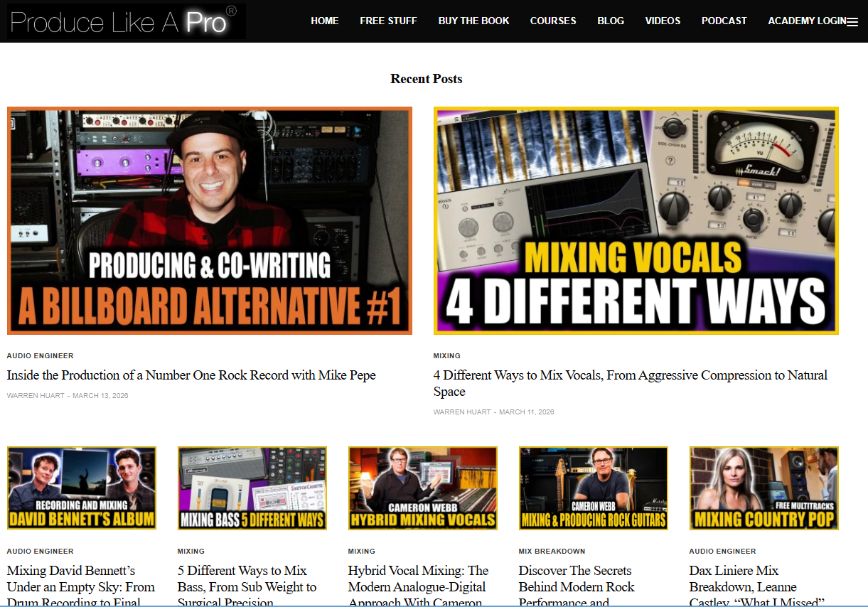View the Hybrid Mixing Vocals thumbnail
Viewport: 868px width, 607px height.
coord(423,488)
